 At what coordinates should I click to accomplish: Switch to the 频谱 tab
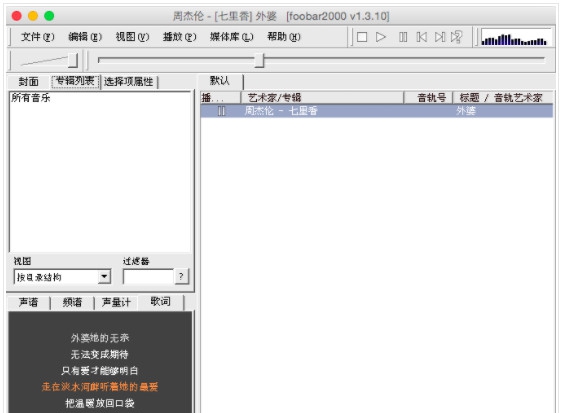point(72,303)
